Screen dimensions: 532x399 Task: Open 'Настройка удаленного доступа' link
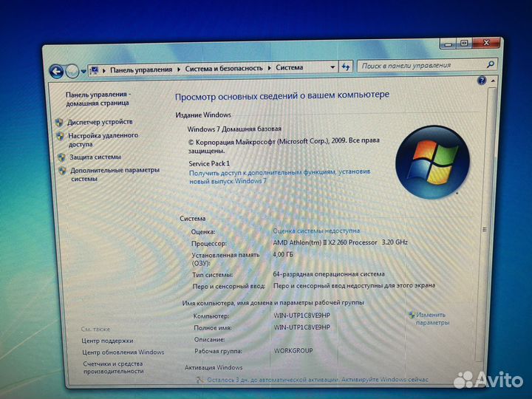(103, 140)
